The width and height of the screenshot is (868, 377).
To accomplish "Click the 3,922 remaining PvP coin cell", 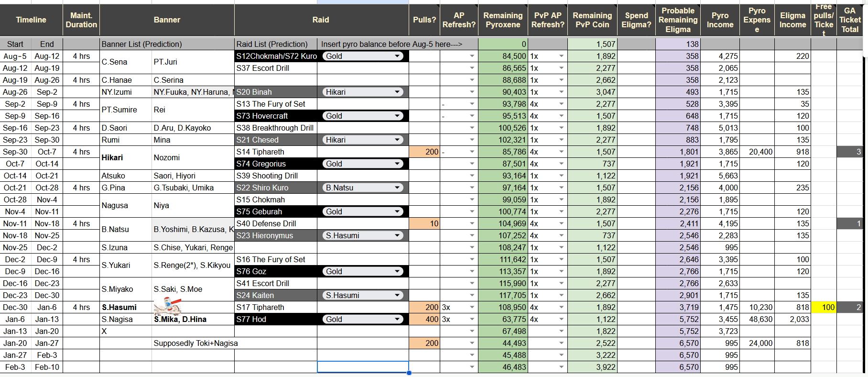I will tap(592, 367).
